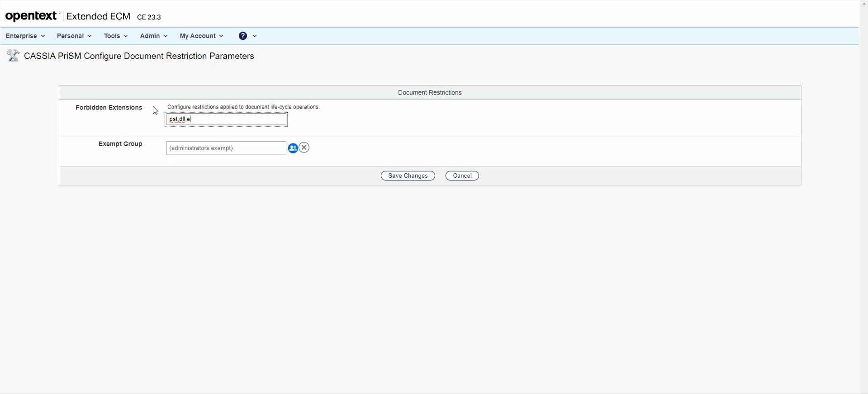This screenshot has width=868, height=394.
Task: Open the Enterprise menu
Action: point(25,36)
